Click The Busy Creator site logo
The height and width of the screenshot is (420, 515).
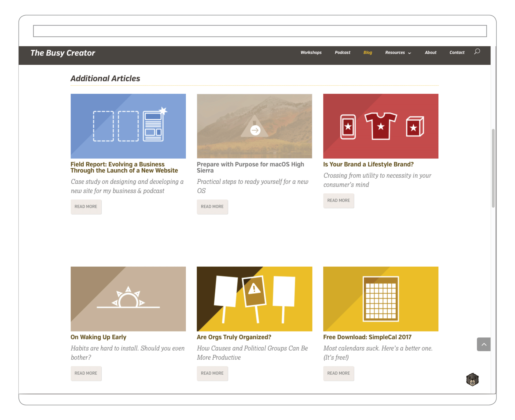coord(62,53)
